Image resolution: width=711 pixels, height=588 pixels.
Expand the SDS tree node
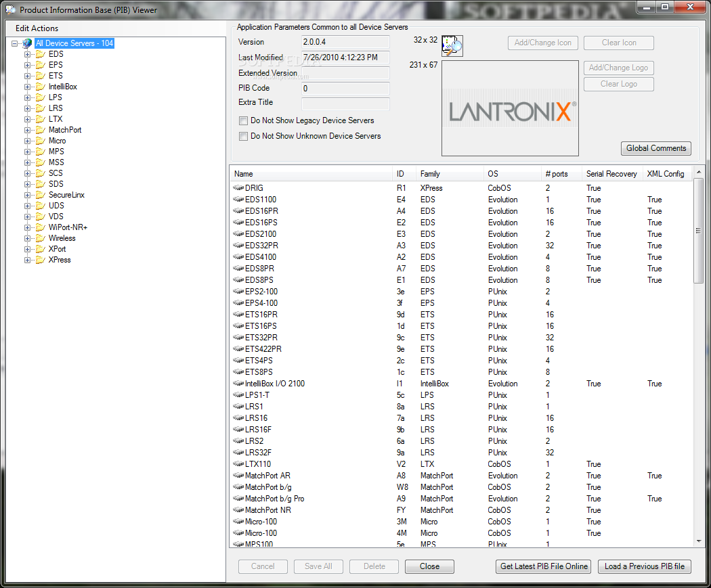point(27,184)
